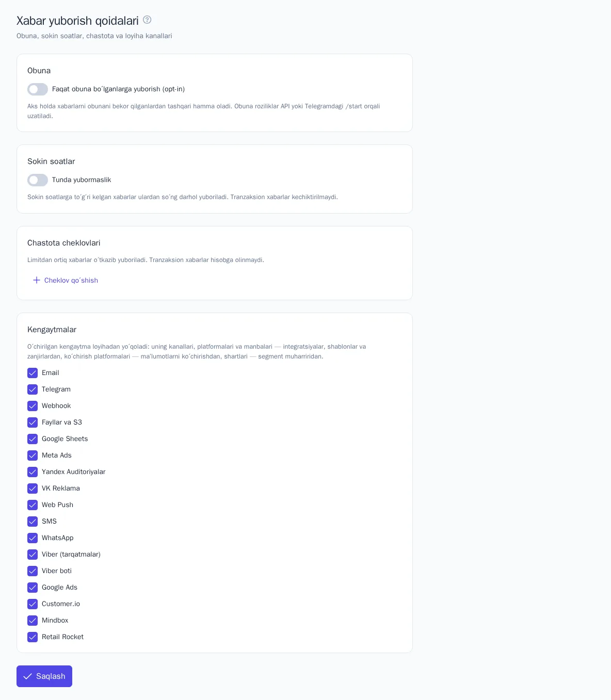This screenshot has width=611, height=700.
Task: Turn on Tunda yubormaslik switch
Action: coord(38,180)
